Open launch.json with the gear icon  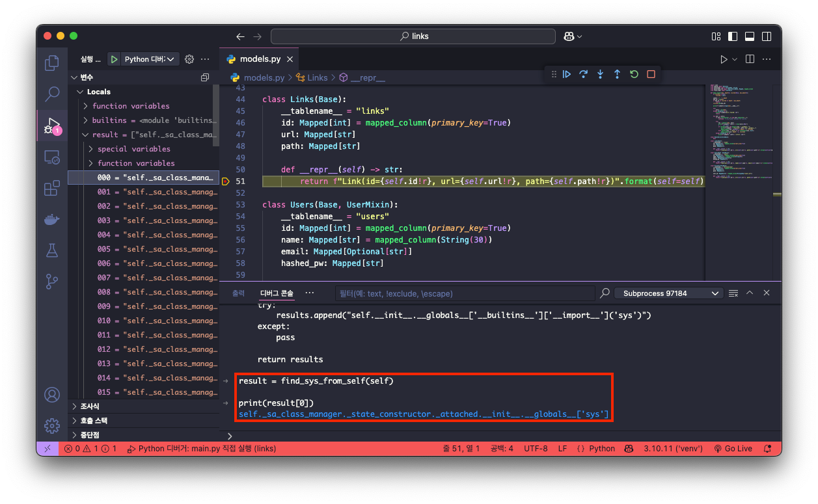pos(189,59)
